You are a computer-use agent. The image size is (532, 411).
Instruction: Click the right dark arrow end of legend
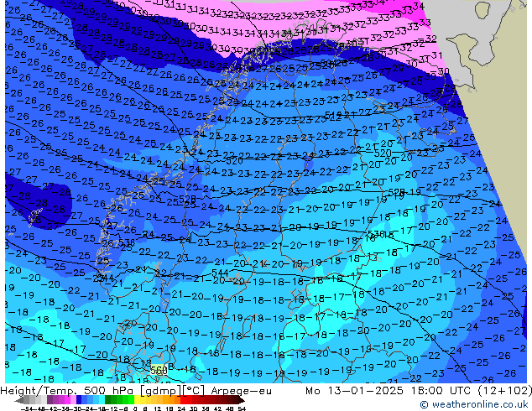point(242,400)
